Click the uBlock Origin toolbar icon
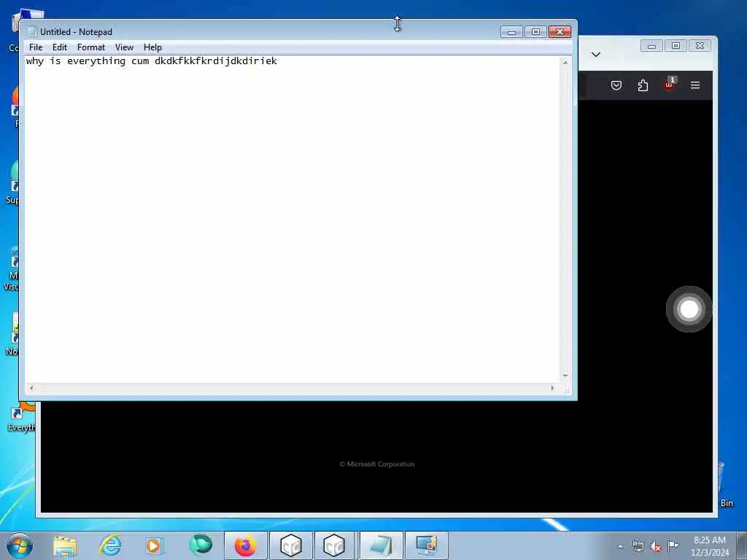747x560 pixels. pos(670,85)
